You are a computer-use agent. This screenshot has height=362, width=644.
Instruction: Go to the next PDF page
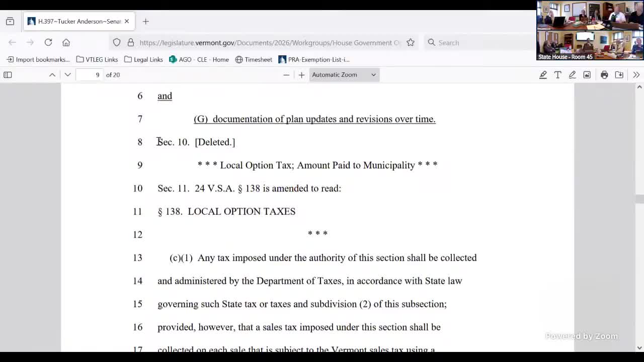tap(67, 75)
